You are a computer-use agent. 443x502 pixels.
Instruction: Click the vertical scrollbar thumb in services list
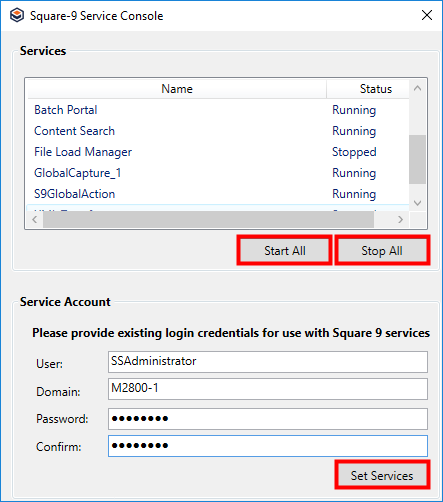pyautogui.click(x=417, y=159)
